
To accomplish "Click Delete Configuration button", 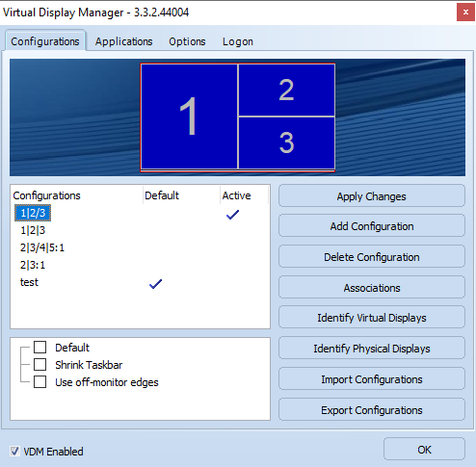I will point(372,257).
